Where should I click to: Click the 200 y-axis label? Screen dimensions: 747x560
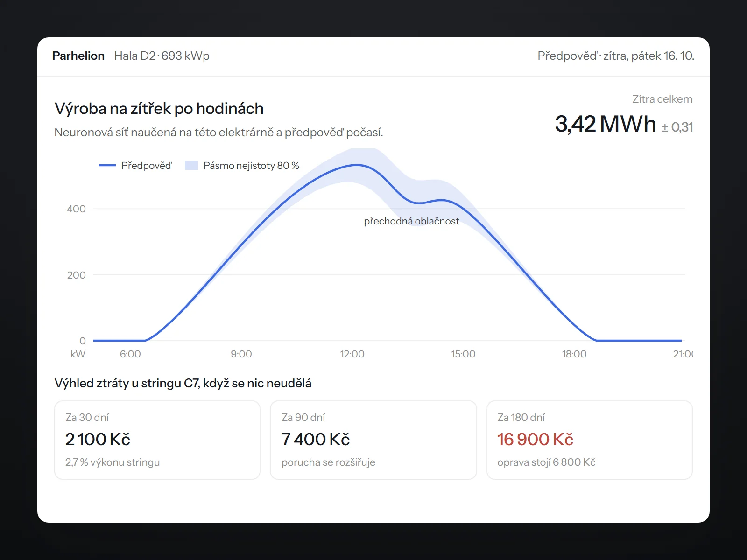click(x=76, y=275)
